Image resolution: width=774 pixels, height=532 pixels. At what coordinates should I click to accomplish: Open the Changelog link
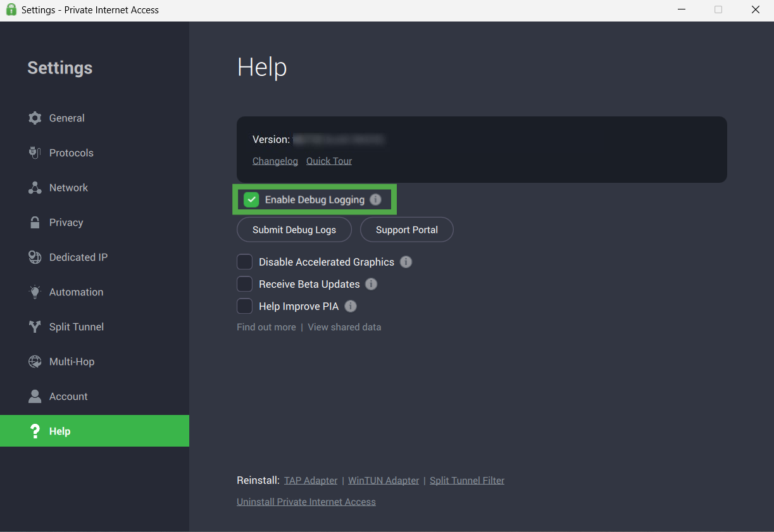275,161
